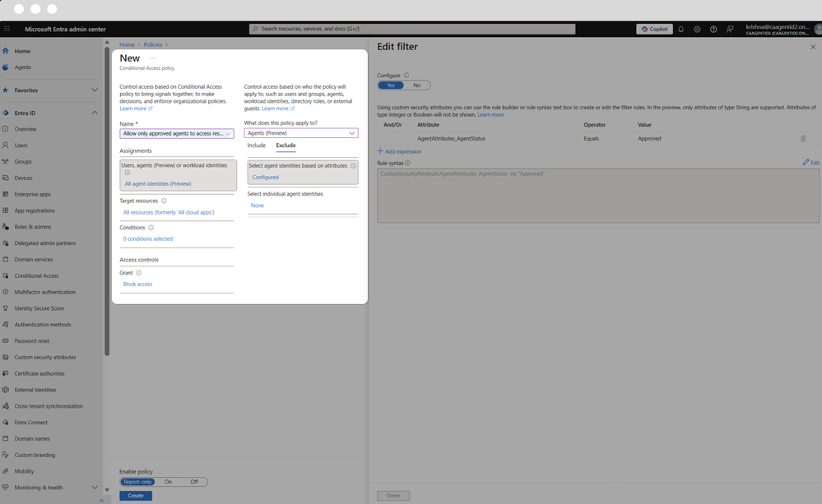This screenshot has width=822, height=504.
Task: Click the info icon beside Rule syntax
Action: click(x=407, y=163)
